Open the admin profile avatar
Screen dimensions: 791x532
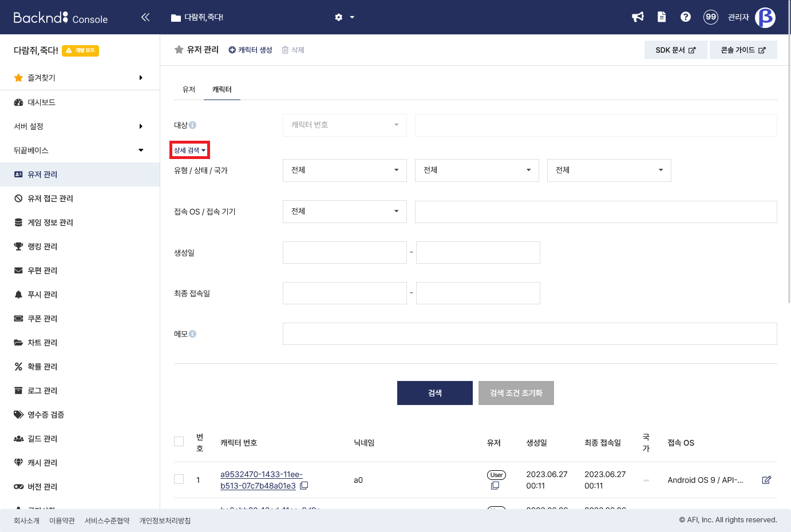pos(765,17)
